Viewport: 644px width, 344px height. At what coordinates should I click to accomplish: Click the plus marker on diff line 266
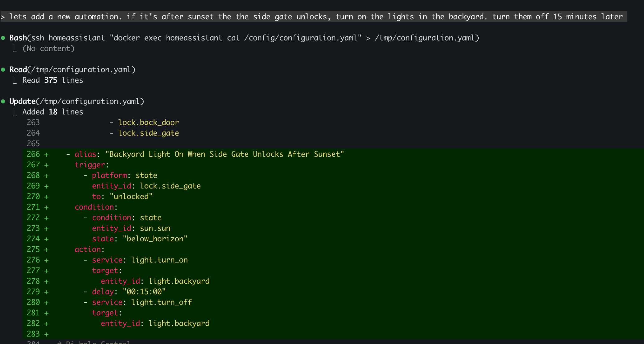pos(46,155)
